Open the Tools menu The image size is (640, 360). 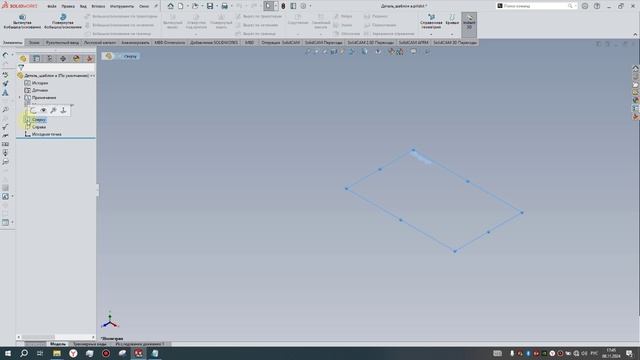(122, 6)
